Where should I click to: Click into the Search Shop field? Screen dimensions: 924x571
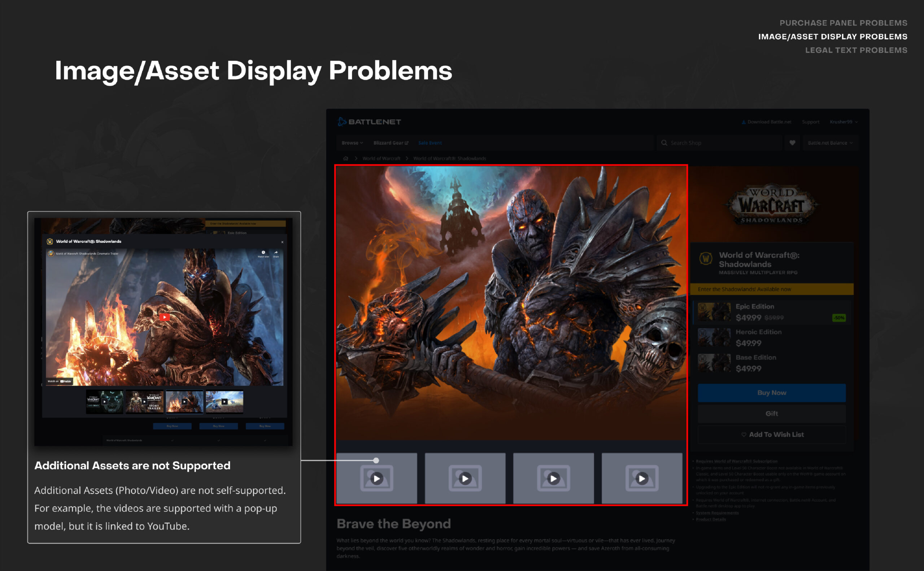pyautogui.click(x=719, y=143)
